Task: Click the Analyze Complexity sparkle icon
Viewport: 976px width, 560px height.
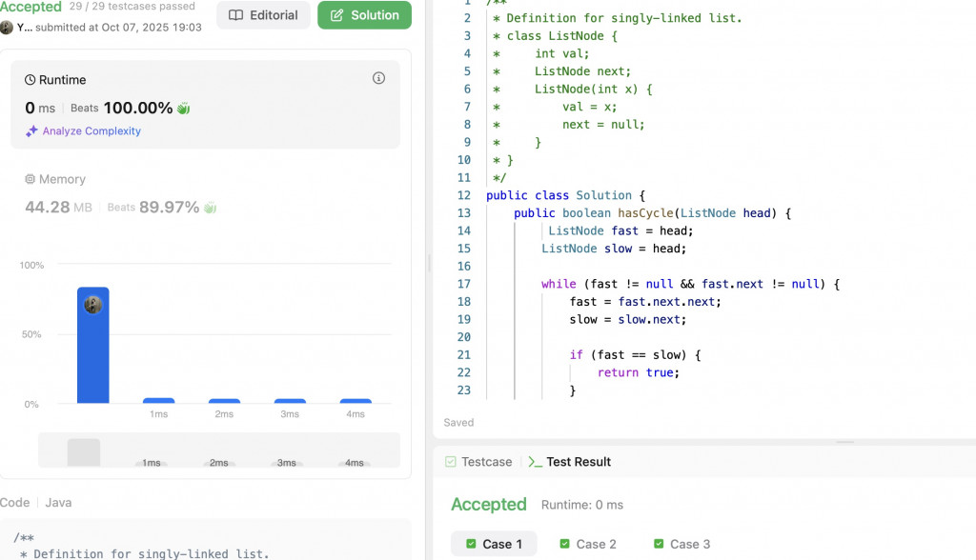Action: 31,130
